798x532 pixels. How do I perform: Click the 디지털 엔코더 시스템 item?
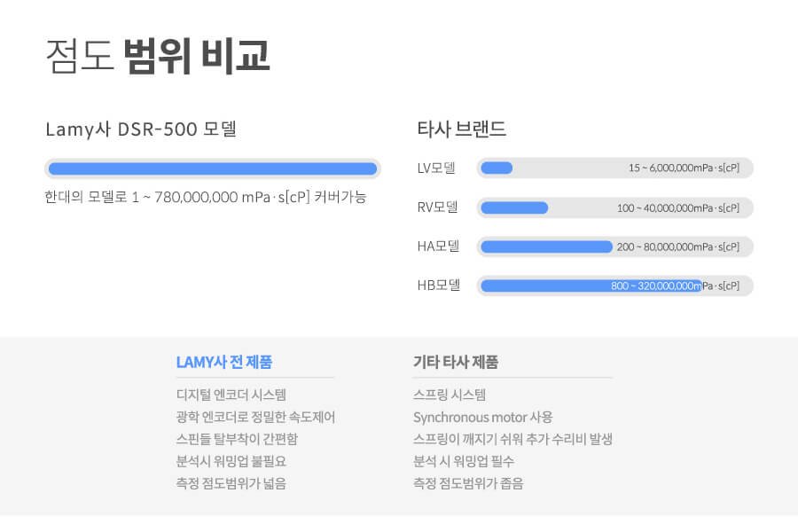point(231,395)
